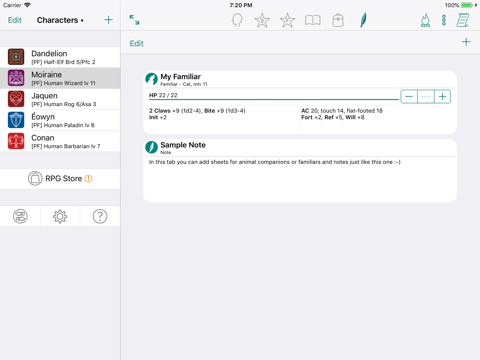480x360 pixels.
Task: Open the backpack inventory tab
Action: (338, 20)
